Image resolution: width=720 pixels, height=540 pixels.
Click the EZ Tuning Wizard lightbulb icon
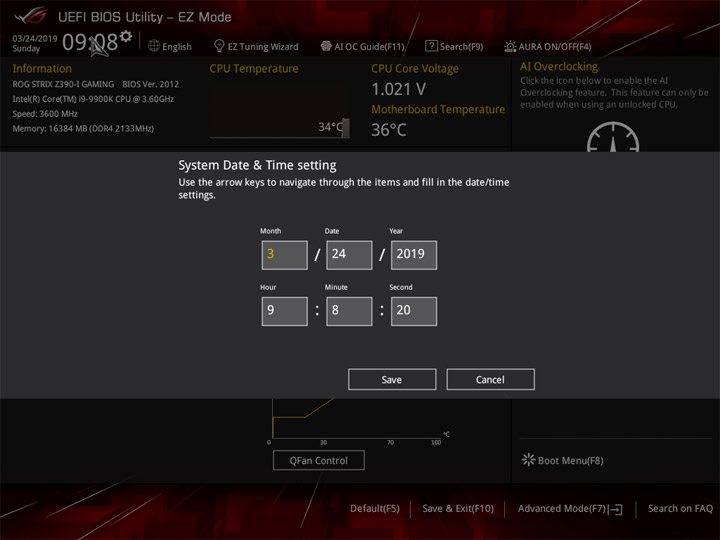[x=219, y=46]
